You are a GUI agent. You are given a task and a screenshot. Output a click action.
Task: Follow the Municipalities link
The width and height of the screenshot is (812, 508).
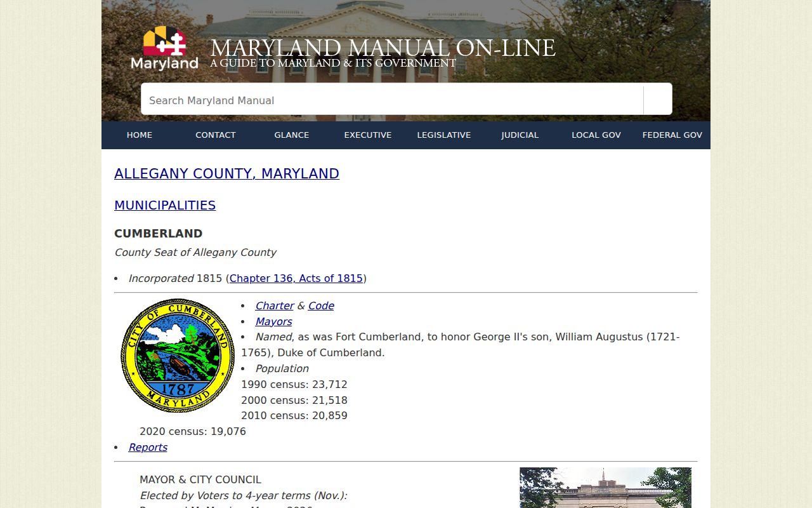point(165,205)
